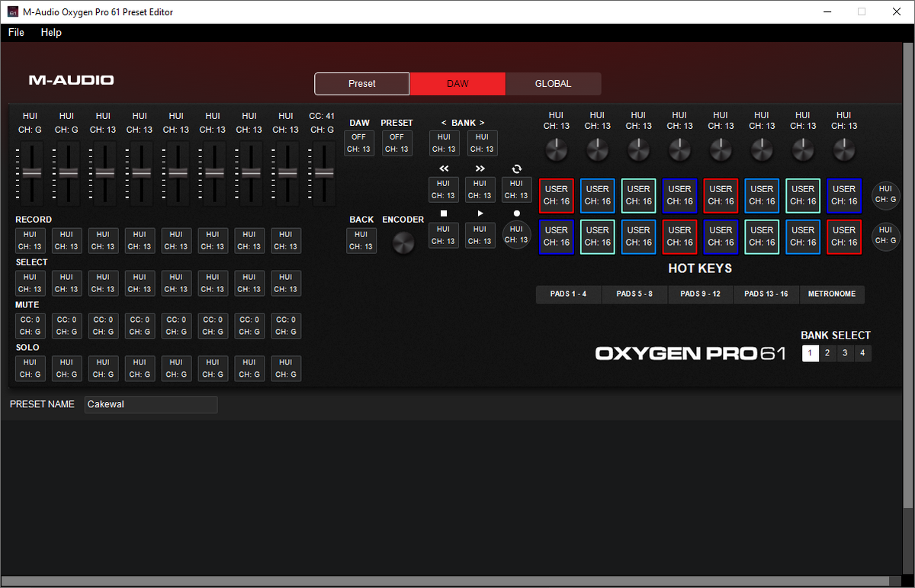
Task: Select bank 4 in Bank Select
Action: (862, 353)
